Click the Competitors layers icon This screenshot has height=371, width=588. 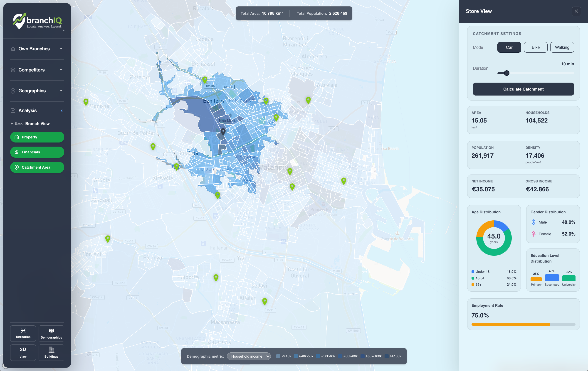click(x=13, y=70)
